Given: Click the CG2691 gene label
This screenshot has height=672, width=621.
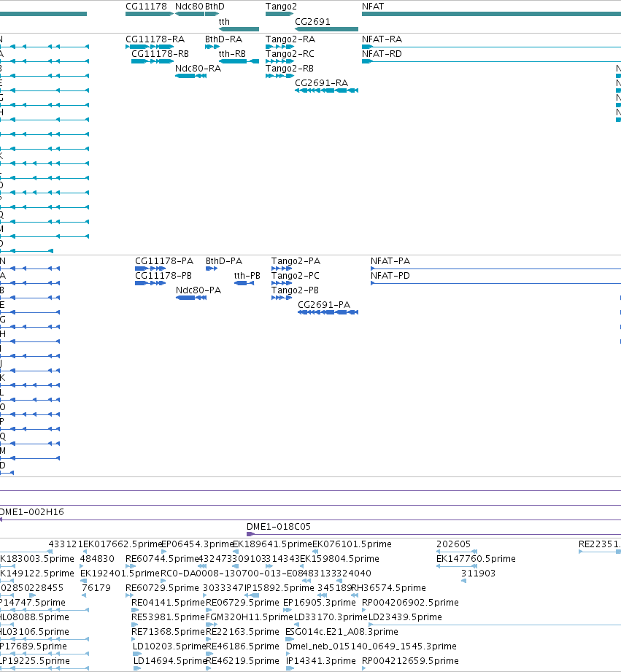Looking at the screenshot, I should tap(312, 22).
